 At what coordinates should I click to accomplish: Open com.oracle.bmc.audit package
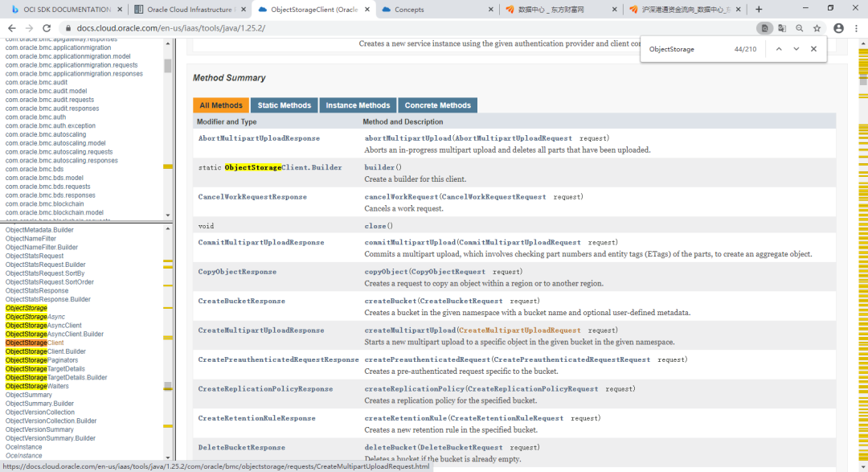pyautogui.click(x=36, y=82)
